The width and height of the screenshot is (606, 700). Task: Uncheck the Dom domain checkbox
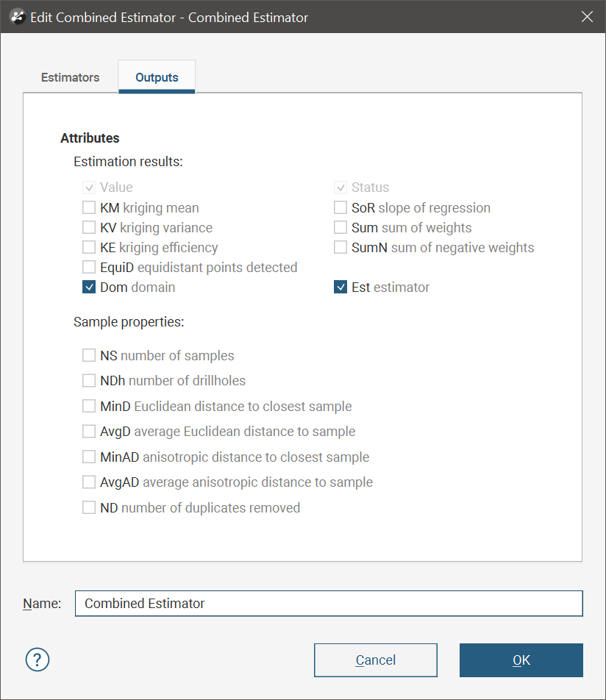click(89, 287)
